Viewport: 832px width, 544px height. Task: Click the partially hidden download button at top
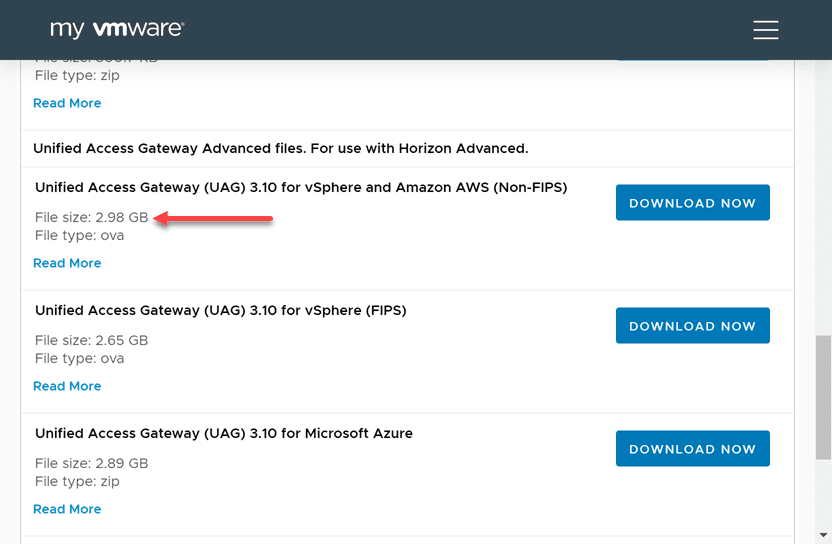(692, 60)
